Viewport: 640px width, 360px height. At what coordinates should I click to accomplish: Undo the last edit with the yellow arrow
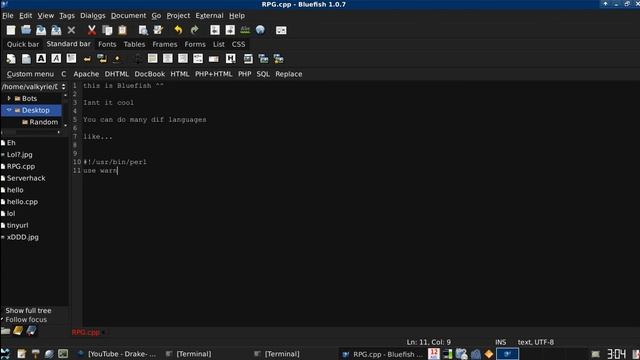[178, 30]
